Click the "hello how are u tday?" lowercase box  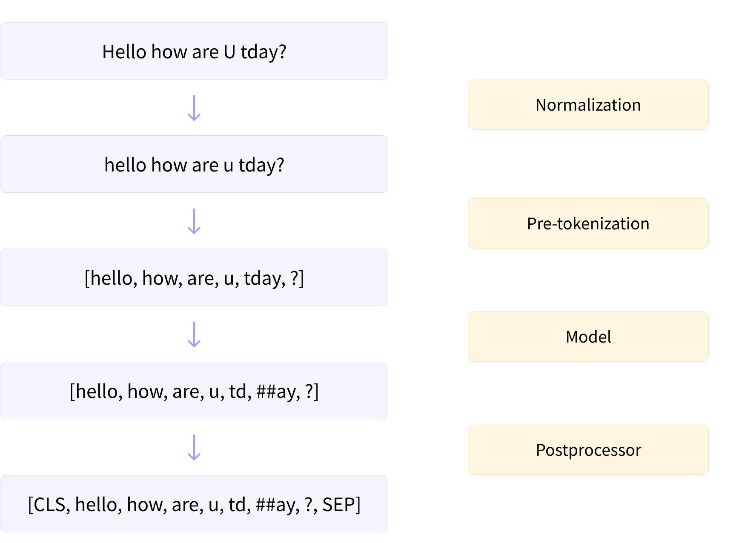[x=194, y=164]
